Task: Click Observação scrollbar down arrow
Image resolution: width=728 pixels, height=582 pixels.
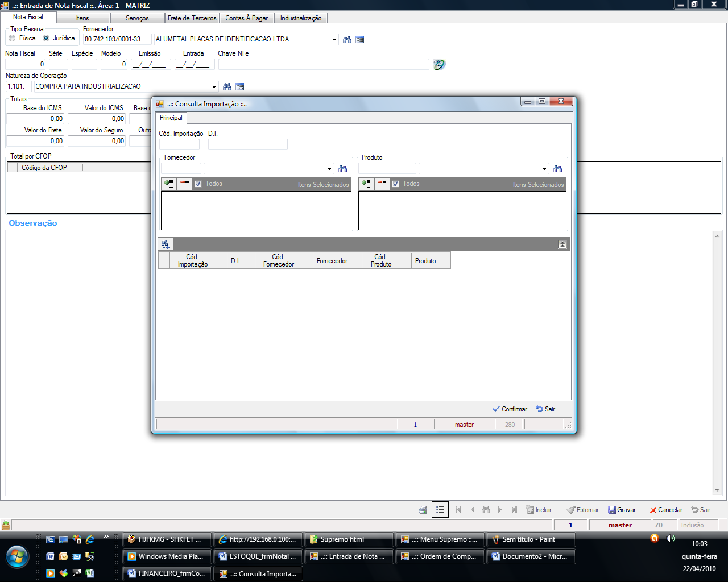Action: 717,490
